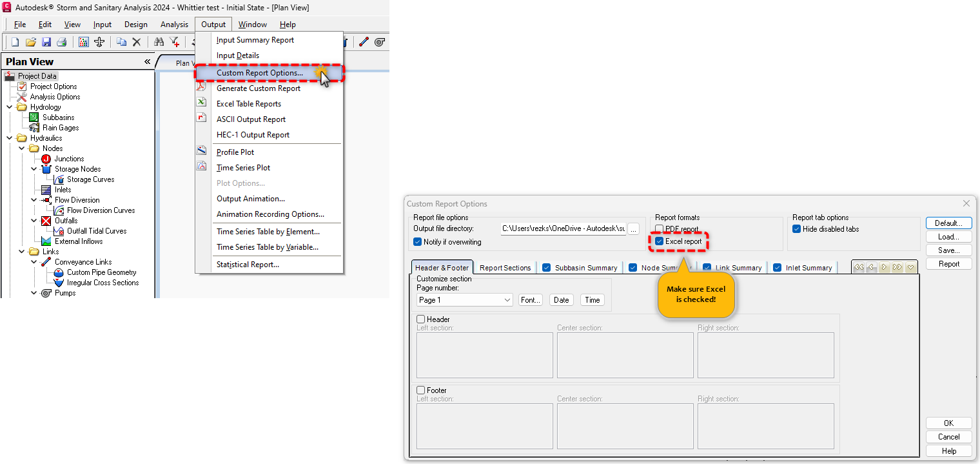Switch to the Report Sections tab
Screen dimensions: 980x464
pos(505,267)
